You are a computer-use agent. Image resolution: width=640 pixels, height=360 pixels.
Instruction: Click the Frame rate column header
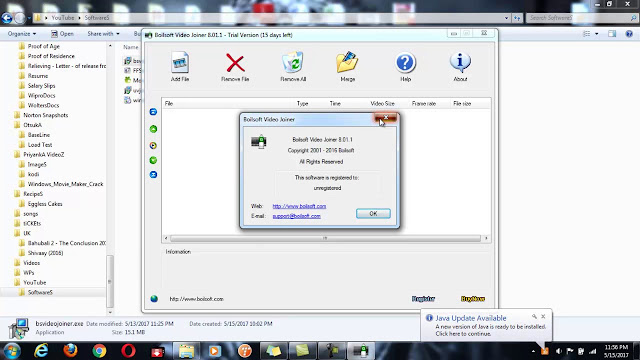(424, 104)
